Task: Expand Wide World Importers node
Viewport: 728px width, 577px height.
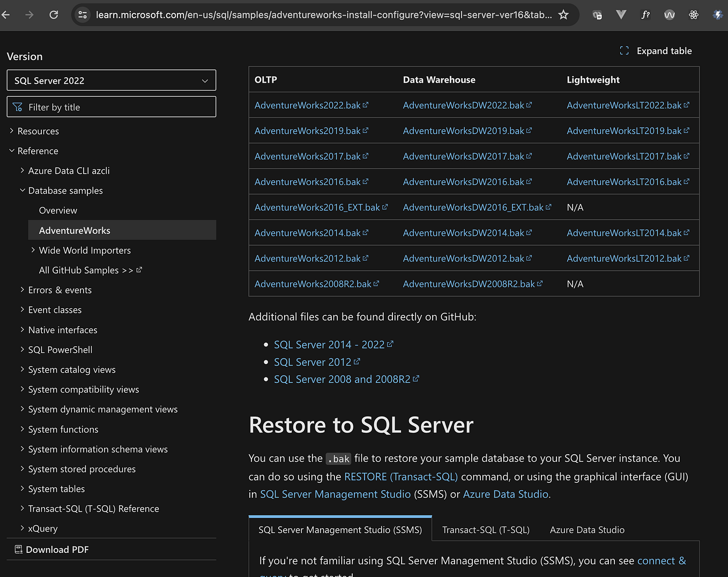Action: [x=33, y=250]
